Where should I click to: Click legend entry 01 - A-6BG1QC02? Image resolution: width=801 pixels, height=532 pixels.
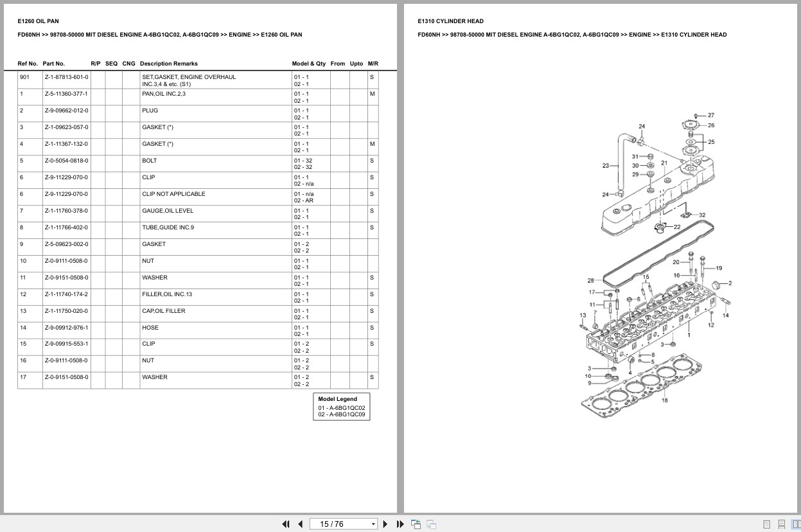pyautogui.click(x=342, y=408)
